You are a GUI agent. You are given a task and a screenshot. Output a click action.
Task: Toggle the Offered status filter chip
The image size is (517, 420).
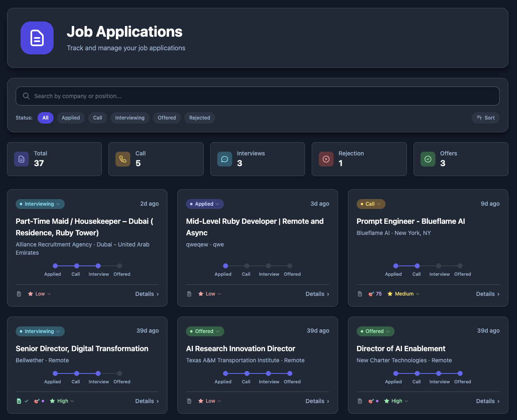[x=167, y=117]
